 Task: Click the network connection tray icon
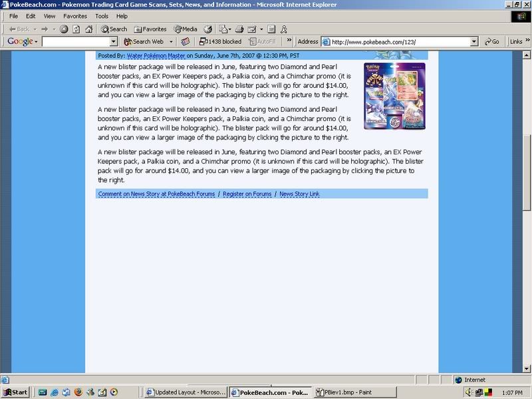click(479, 392)
